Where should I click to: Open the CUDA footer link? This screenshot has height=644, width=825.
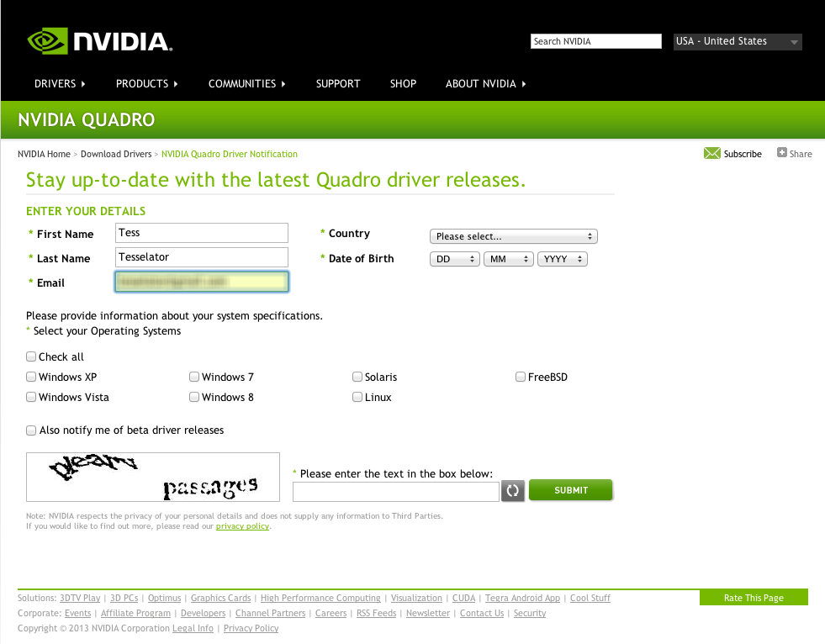(463, 598)
